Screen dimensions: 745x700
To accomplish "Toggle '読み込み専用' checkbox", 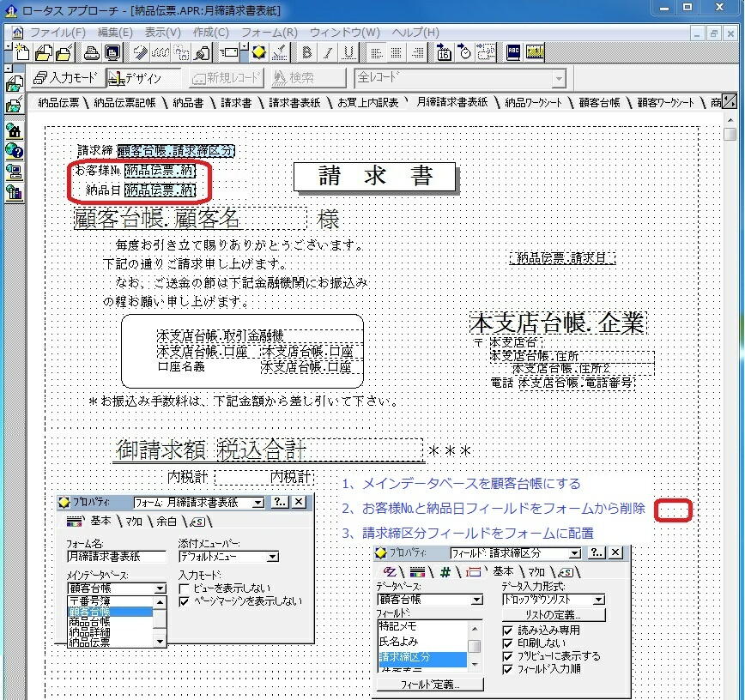I will click(507, 631).
